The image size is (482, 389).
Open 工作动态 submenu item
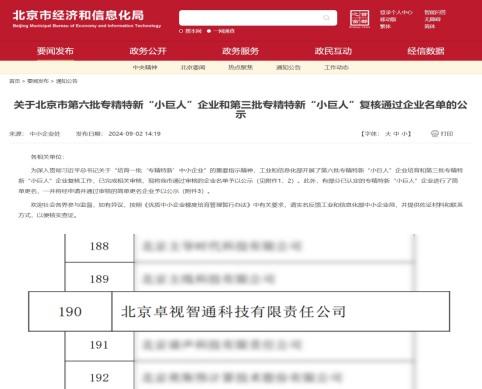point(336,67)
